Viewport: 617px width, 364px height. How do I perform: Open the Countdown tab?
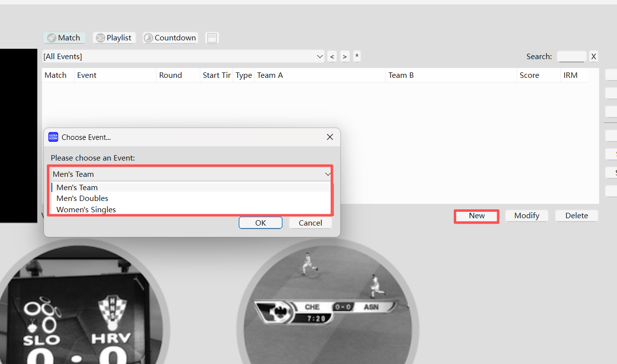pyautogui.click(x=170, y=38)
